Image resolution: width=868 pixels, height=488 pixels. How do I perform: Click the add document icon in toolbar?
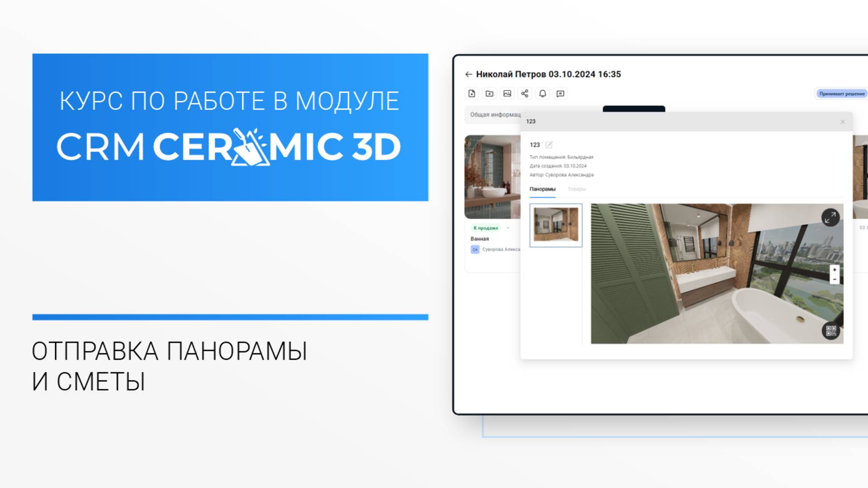(472, 94)
